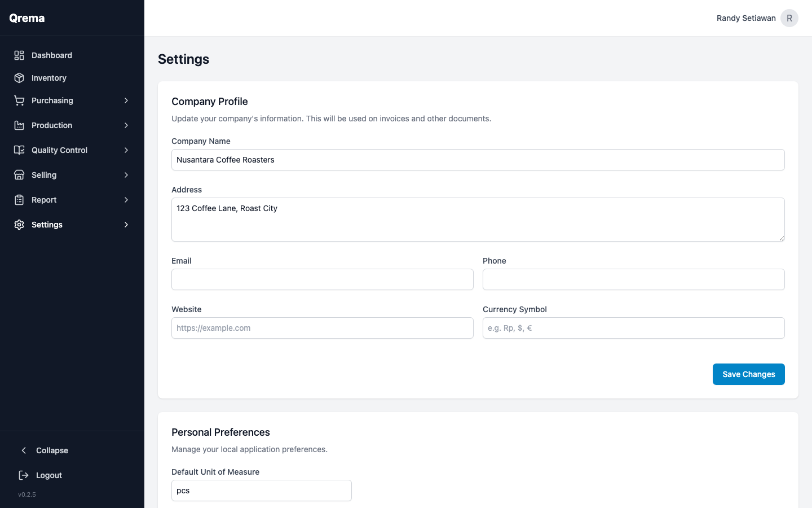Click the Selling icon in the sidebar
The height and width of the screenshot is (508, 812).
(x=19, y=175)
